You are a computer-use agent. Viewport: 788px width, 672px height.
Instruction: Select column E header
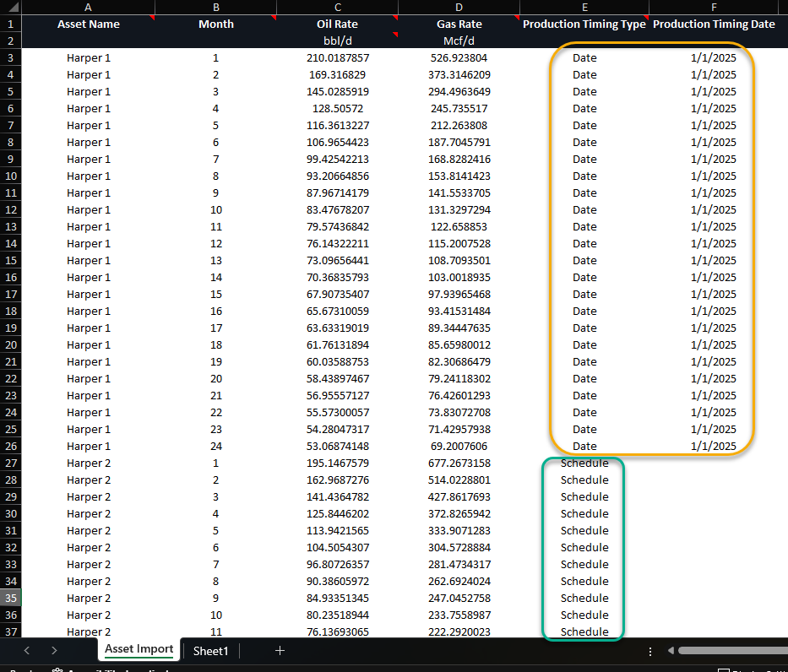click(584, 7)
